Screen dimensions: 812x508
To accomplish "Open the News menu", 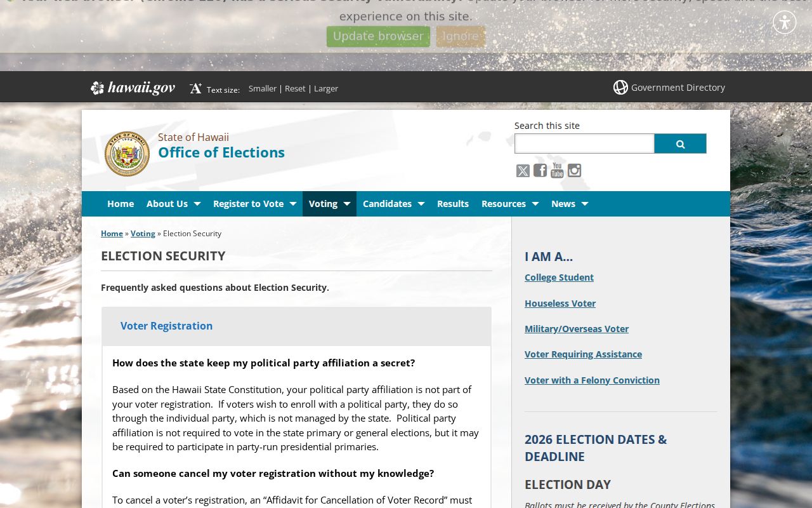I will (563, 204).
